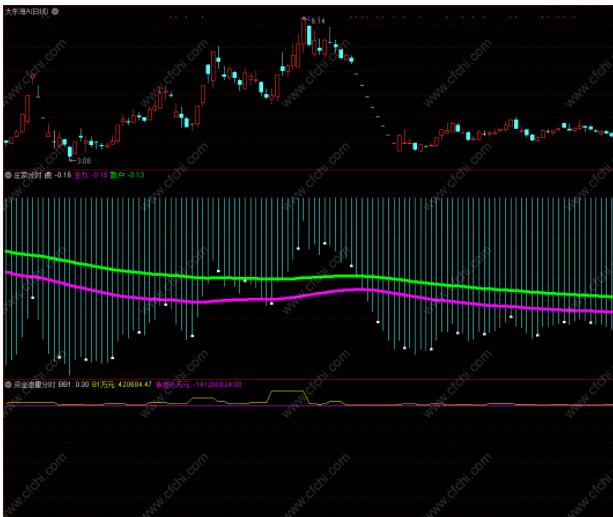Screen dimensions: 613x517
Task: Select the 420884.47 yellow fund flow value
Action: coord(122,384)
